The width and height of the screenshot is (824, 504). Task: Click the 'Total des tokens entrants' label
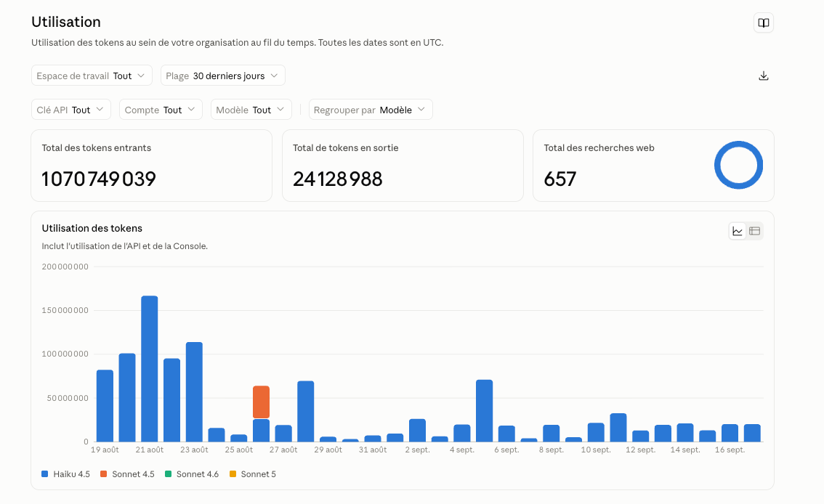pyautogui.click(x=96, y=148)
